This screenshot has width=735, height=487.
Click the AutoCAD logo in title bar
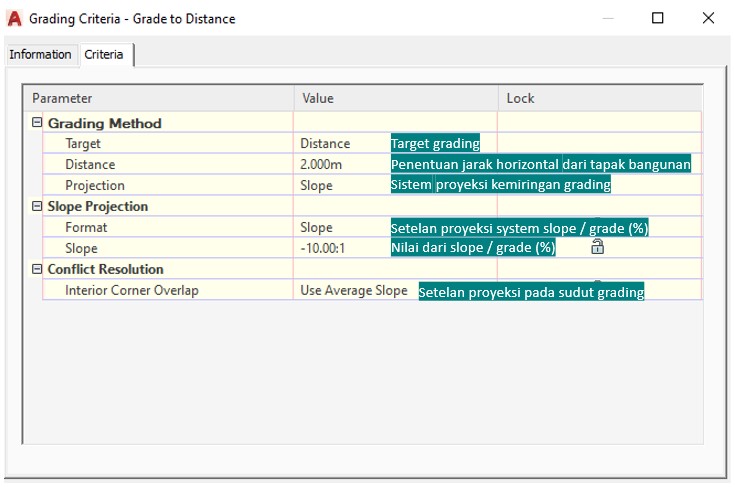(15, 18)
